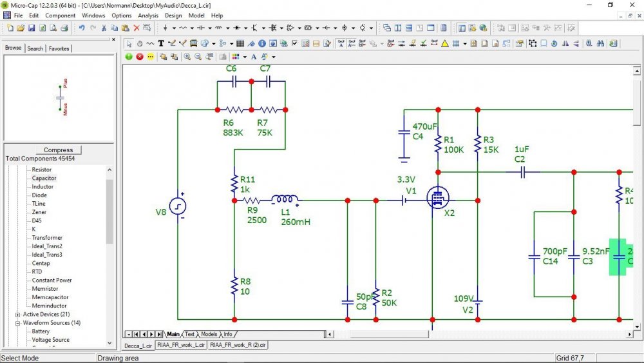Select the Text mode tool
Screen dimensions: 644x363
click(x=161, y=44)
